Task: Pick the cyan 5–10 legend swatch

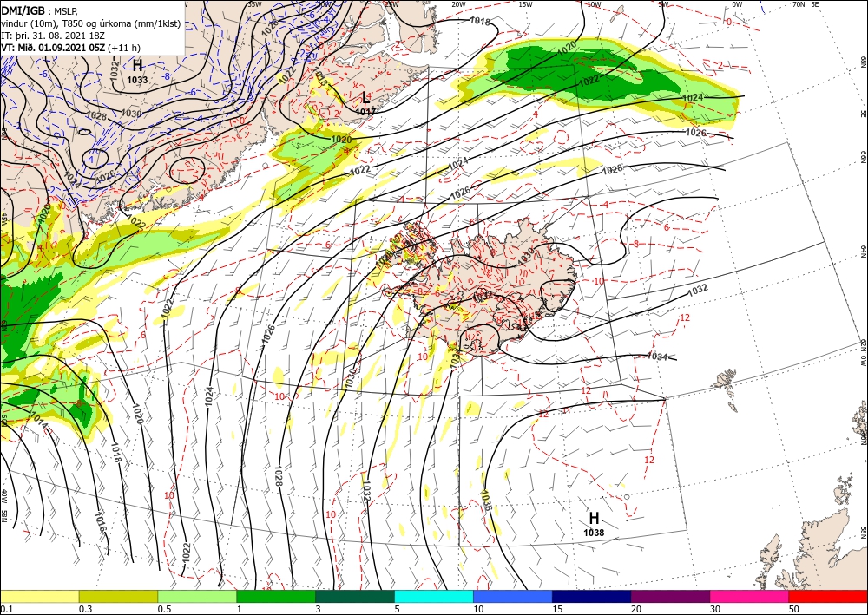Action: tap(434, 596)
